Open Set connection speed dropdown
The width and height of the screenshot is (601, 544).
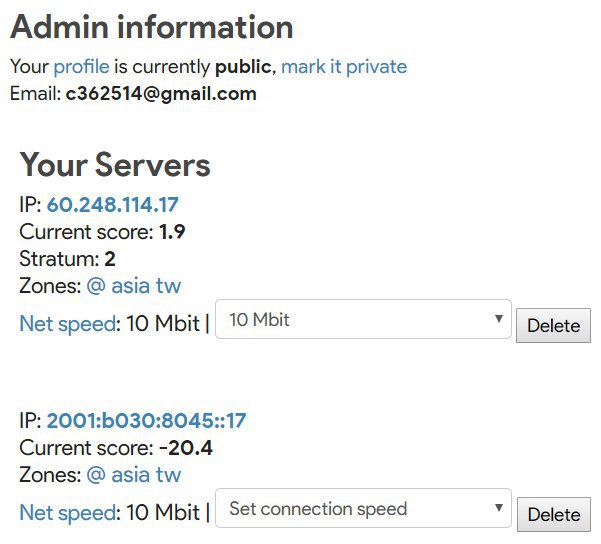click(363, 508)
